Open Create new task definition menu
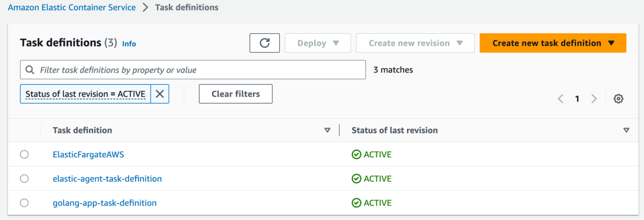The width and height of the screenshot is (644, 220). (553, 43)
